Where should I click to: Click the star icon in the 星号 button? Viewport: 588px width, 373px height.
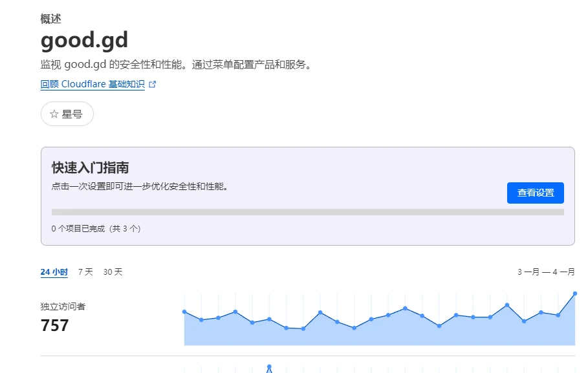pos(54,114)
